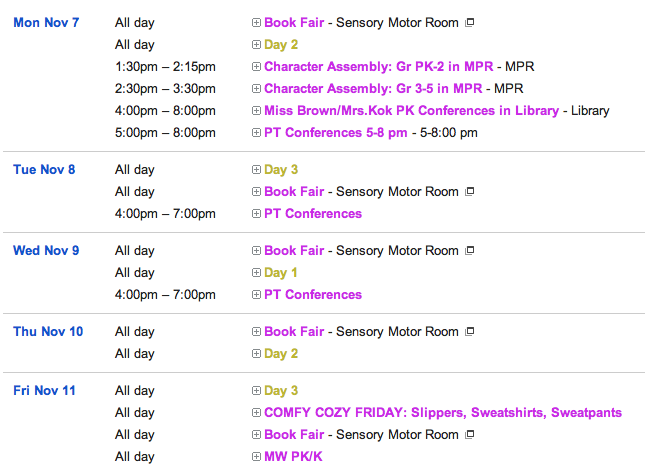
Task: Expand Monday's Day 2 event details
Action: point(256,44)
